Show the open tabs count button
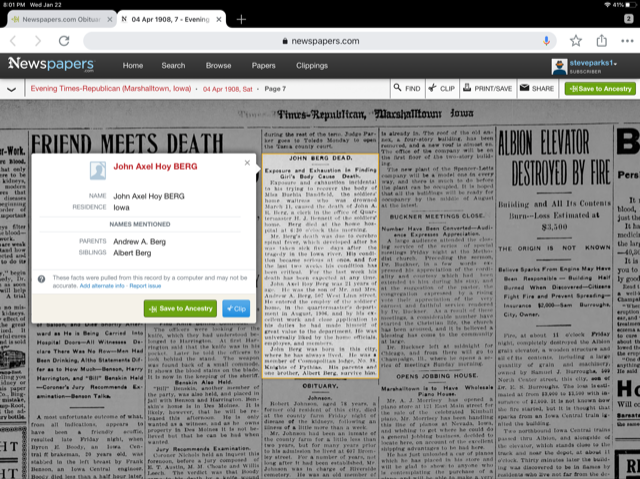640x479 pixels. coord(629,19)
